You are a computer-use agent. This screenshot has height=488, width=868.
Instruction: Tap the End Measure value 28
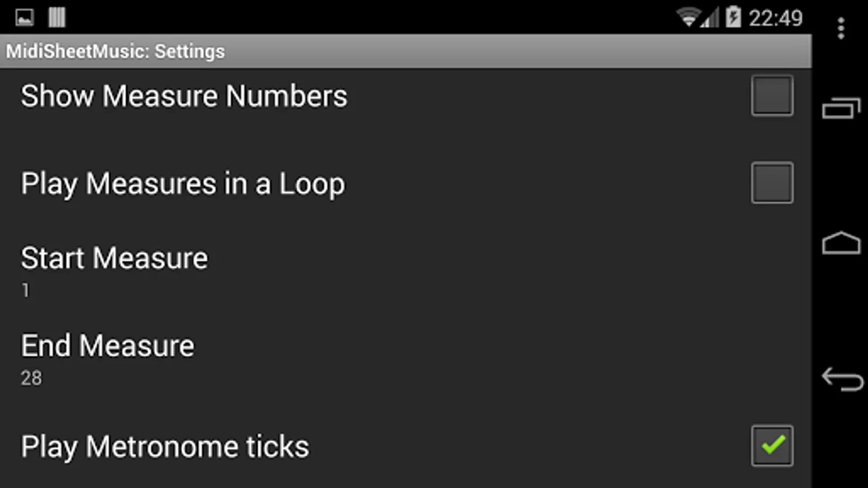click(x=31, y=378)
